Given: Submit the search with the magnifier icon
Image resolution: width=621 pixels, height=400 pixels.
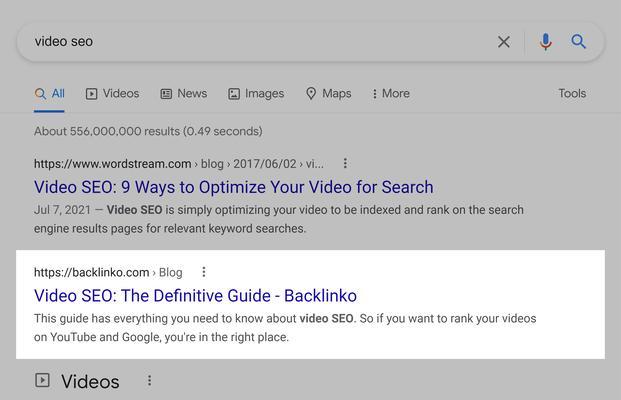Looking at the screenshot, I should coord(578,41).
